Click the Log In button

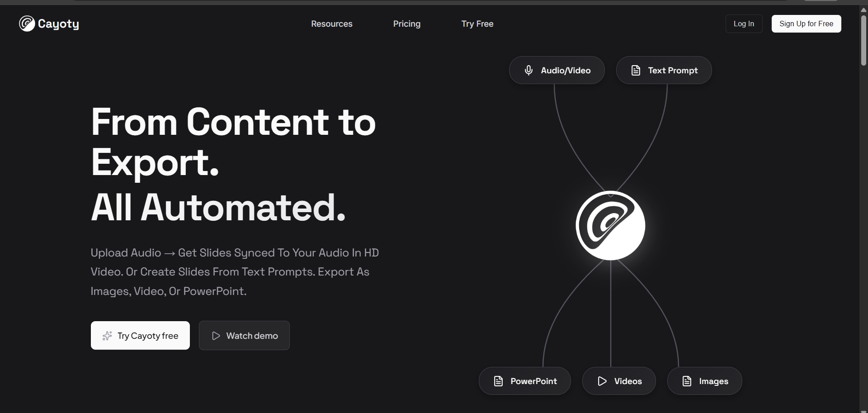click(x=744, y=24)
